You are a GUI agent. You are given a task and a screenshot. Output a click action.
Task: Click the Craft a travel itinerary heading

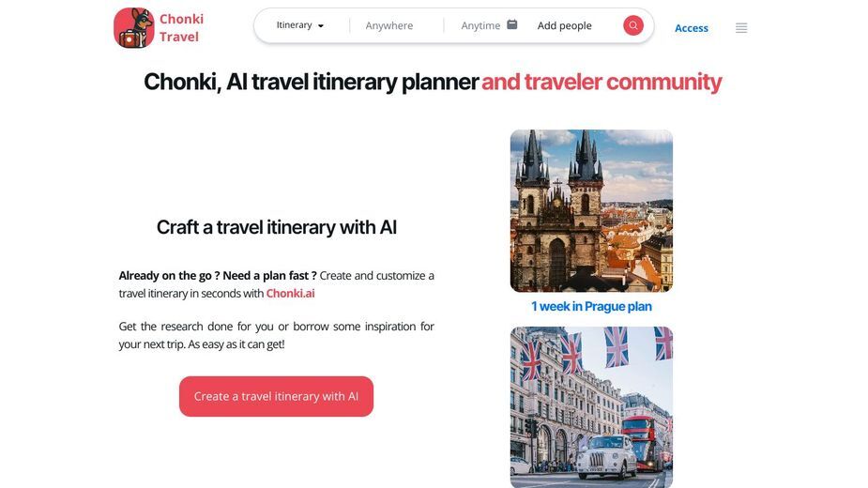point(276,227)
